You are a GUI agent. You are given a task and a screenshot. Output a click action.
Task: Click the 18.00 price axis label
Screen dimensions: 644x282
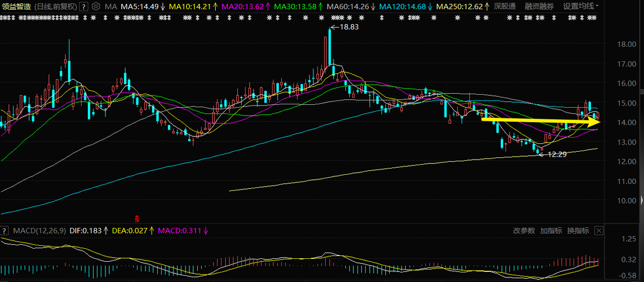(x=626, y=44)
